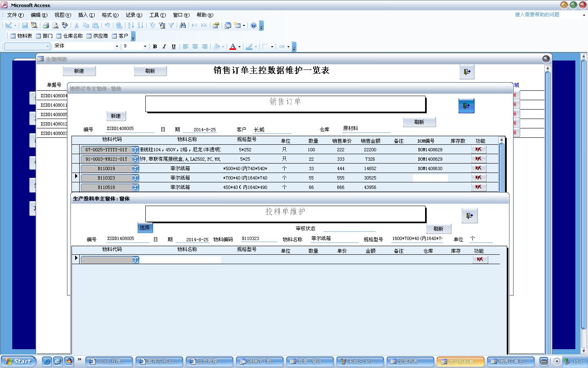Viewport: 588px width, 368px height.
Task: Expand empty 物料代码 combo in 投料单 row
Action: point(136,260)
